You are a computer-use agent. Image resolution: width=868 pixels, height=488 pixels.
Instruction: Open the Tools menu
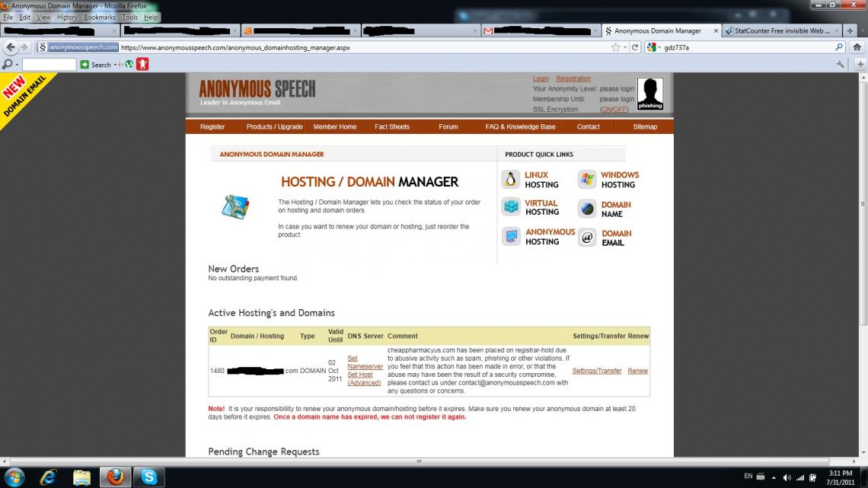129,18
